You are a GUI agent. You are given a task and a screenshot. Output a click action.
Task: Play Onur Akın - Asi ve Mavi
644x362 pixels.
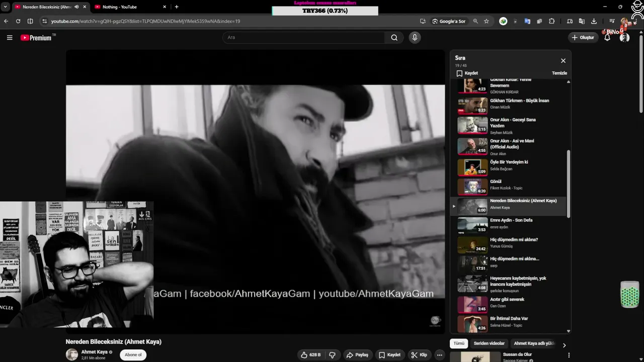[508, 147]
